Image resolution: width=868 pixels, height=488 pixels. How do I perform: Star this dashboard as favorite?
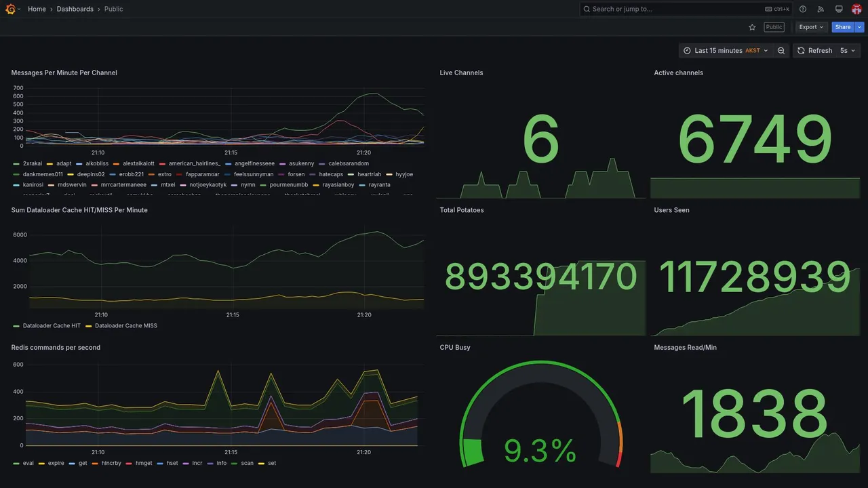(x=752, y=27)
